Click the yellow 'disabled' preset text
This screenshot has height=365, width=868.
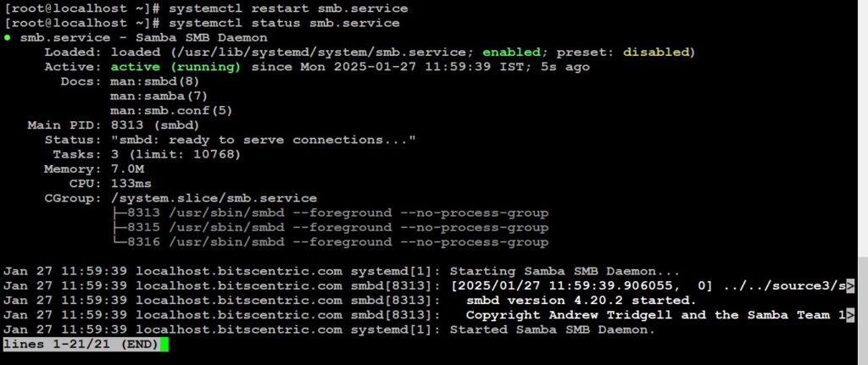(656, 53)
